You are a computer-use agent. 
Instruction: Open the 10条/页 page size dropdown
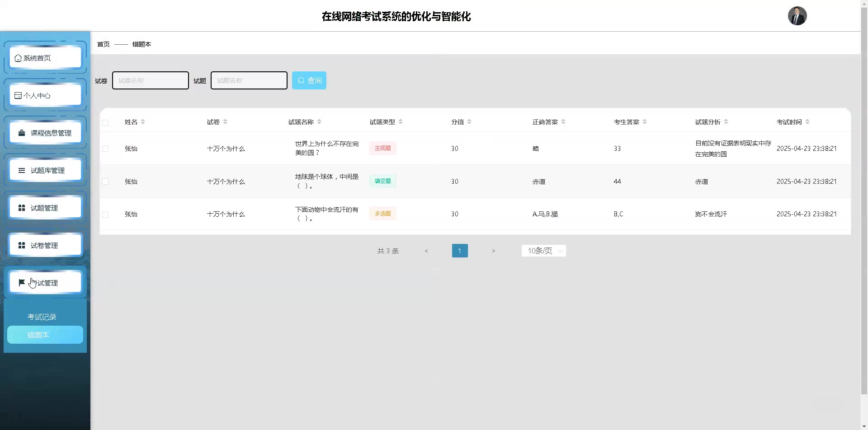tap(543, 251)
